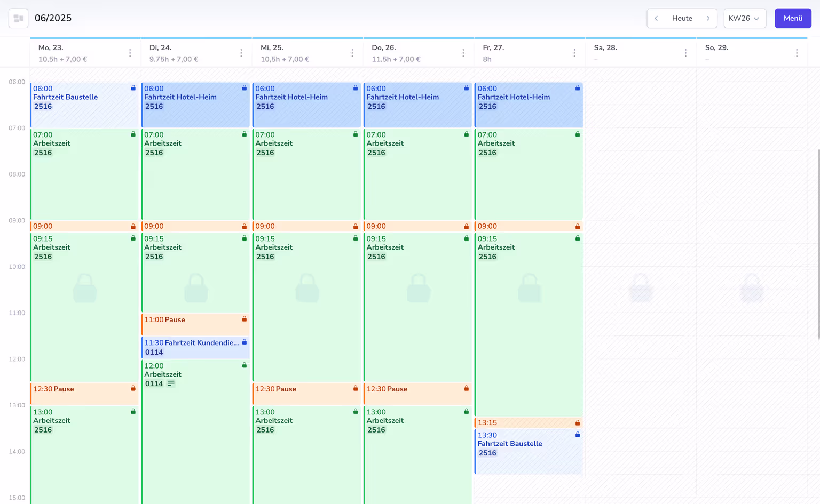Click lock icon on Tuesday 11:30 Fahrtzeit
Viewport: 820px width, 504px height.
tap(244, 342)
